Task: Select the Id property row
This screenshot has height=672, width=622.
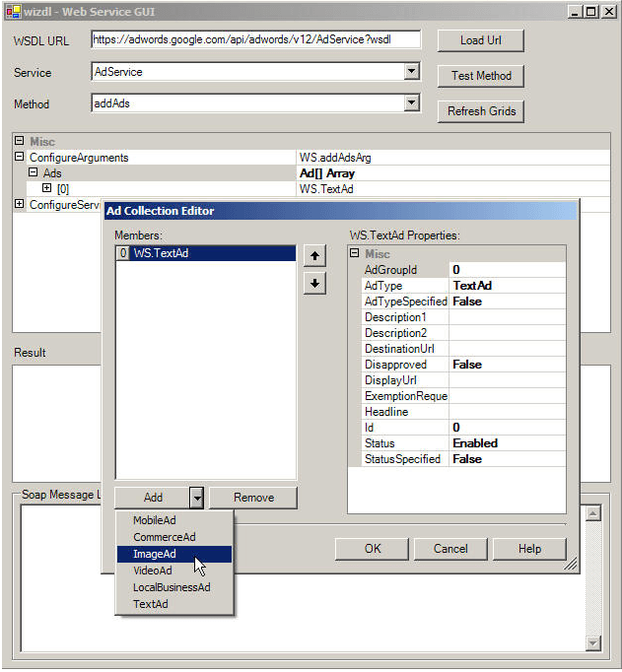Action: tap(463, 428)
